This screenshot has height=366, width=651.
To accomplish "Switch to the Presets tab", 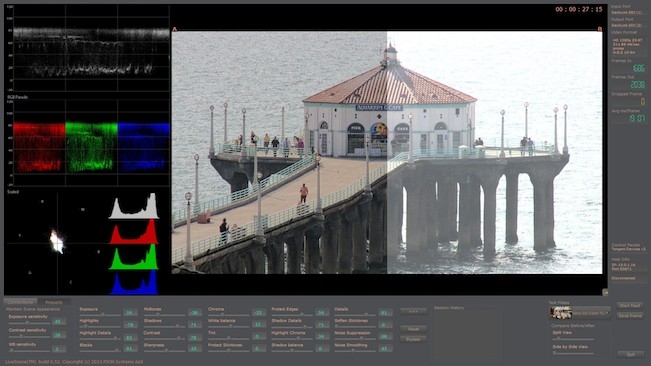I will click(54, 302).
